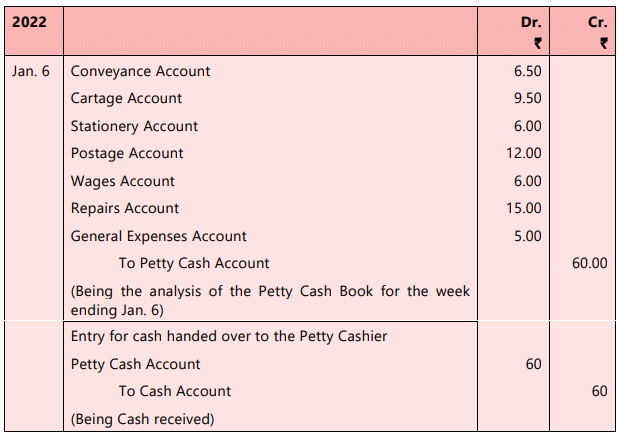Select the 2022 year header cell
This screenshot has width=619, height=440.
[x=29, y=20]
